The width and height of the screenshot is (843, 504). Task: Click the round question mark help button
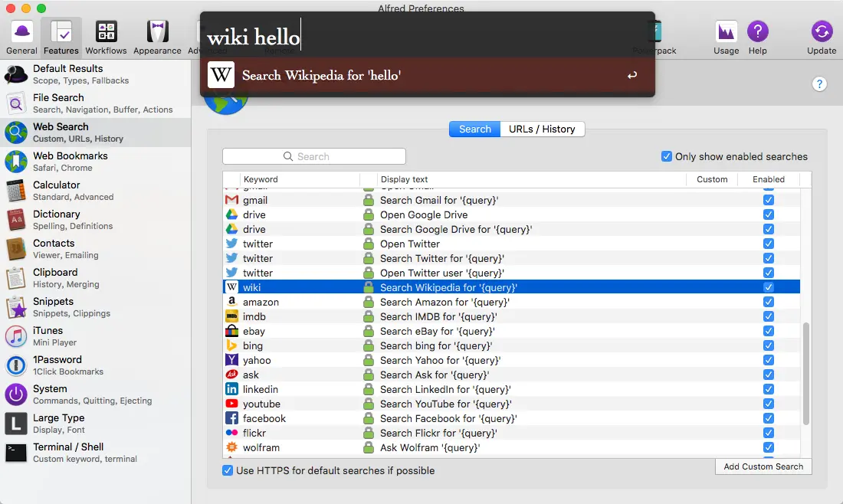(x=818, y=83)
